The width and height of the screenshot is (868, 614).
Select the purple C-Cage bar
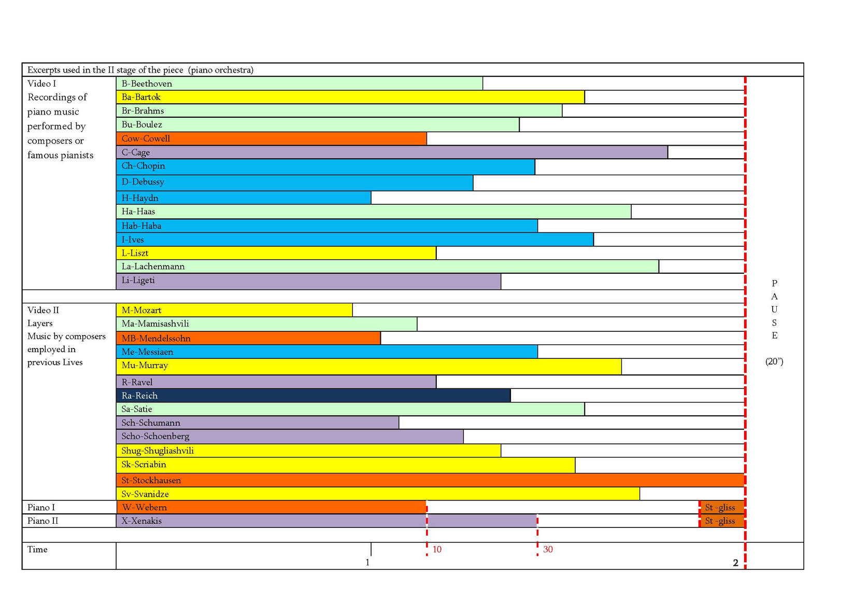(392, 152)
